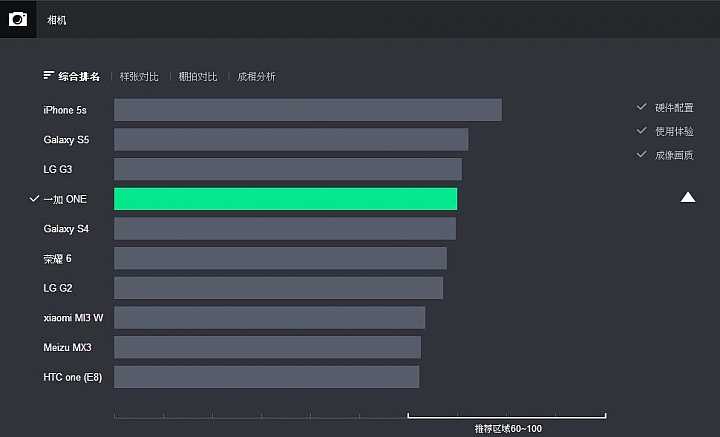The image size is (720, 437).
Task: Click the camera icon in header
Action: (x=18, y=19)
